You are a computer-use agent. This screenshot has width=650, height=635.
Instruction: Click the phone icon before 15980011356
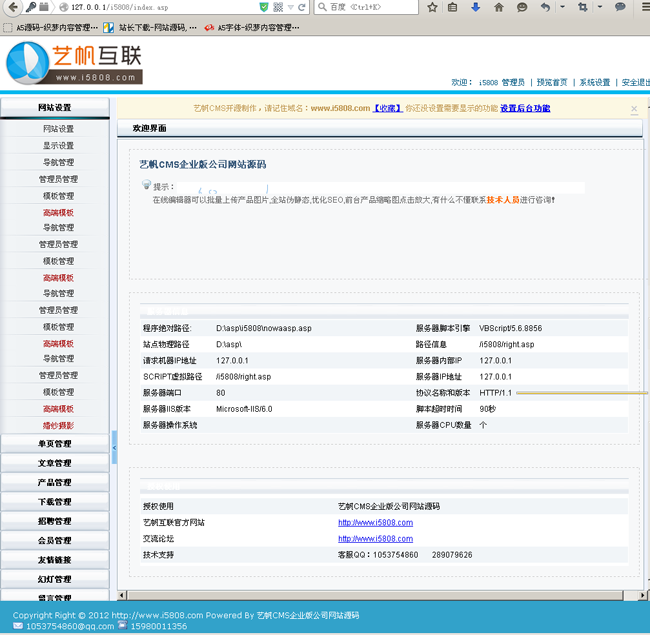coord(123,625)
